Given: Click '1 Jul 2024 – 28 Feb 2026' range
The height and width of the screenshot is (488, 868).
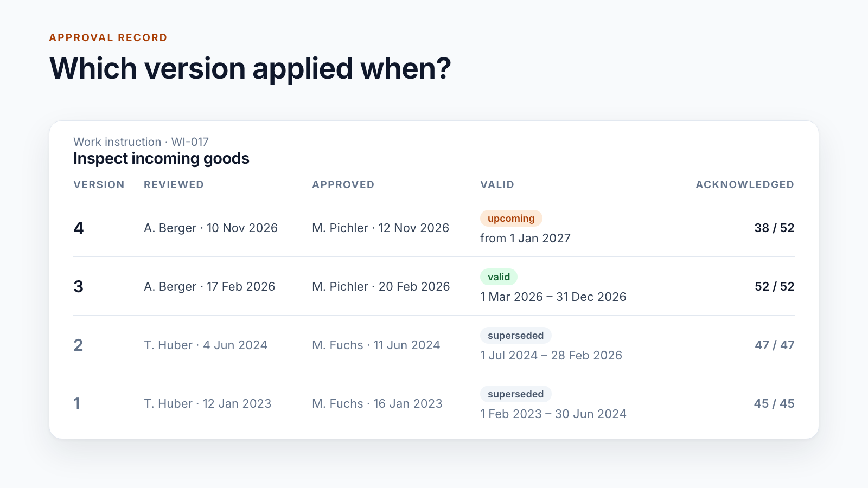Looking at the screenshot, I should (x=551, y=355).
